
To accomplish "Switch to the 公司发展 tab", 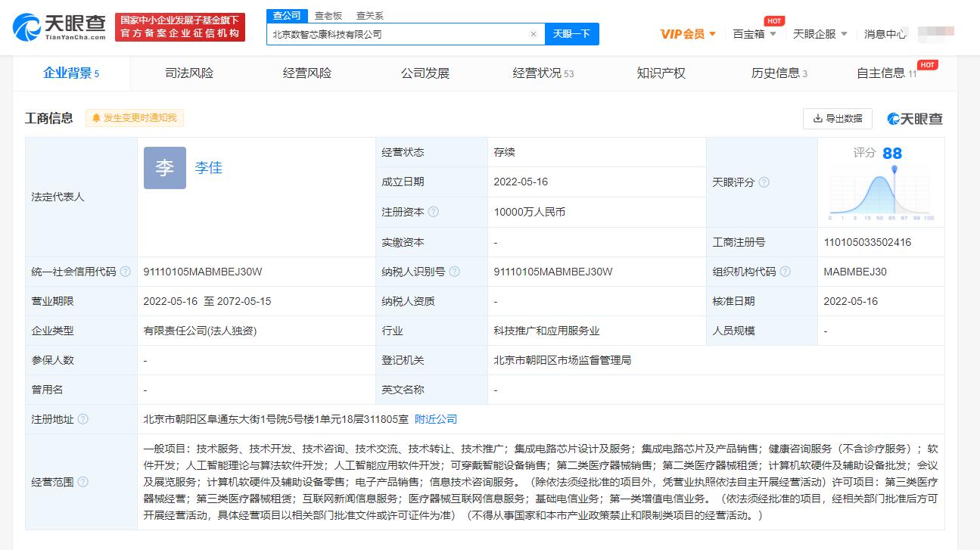I will pyautogui.click(x=425, y=73).
